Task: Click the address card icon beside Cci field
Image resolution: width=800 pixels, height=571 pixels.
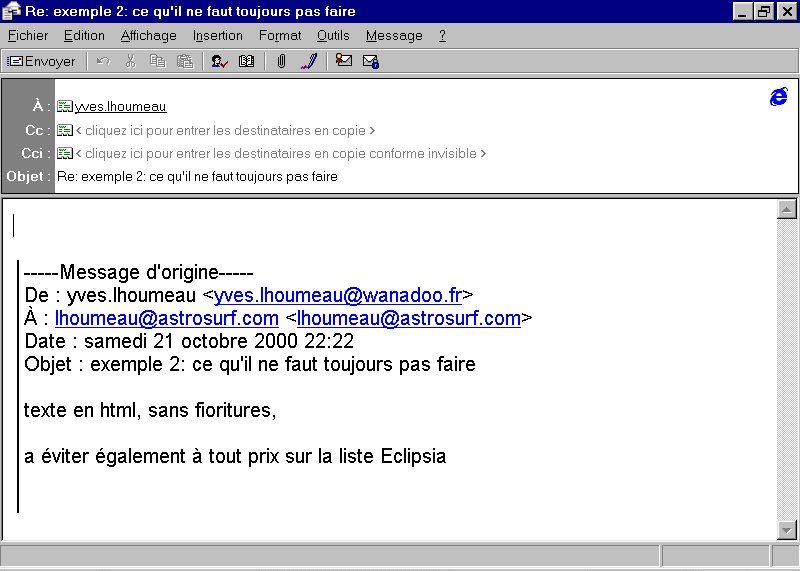Action: [x=65, y=153]
